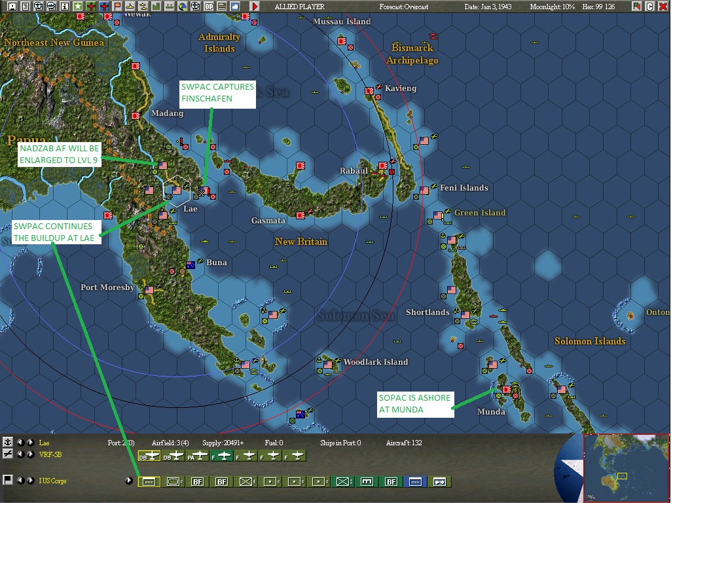Go to next base using Lae right arrow
The image size is (709, 588).
[30, 443]
